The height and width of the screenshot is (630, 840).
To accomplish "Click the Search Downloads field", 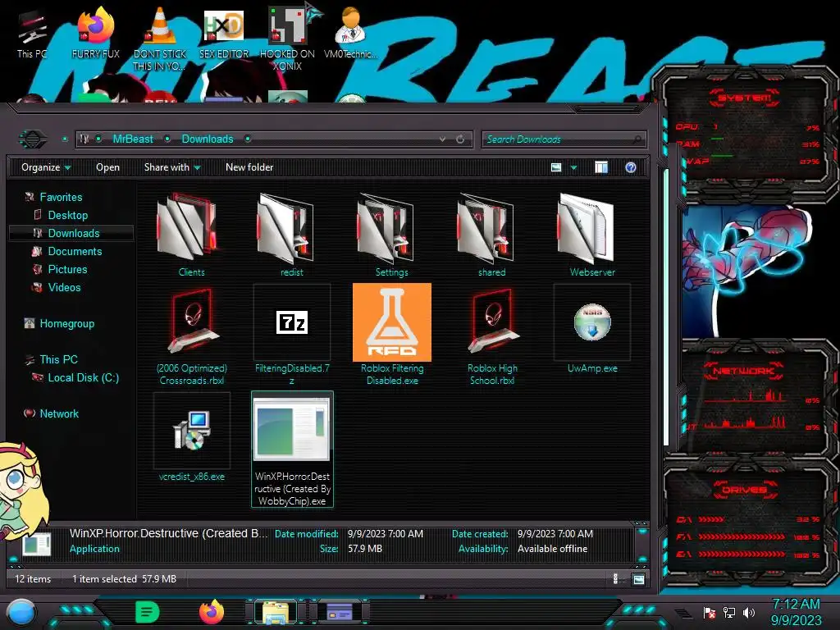I will coord(564,139).
